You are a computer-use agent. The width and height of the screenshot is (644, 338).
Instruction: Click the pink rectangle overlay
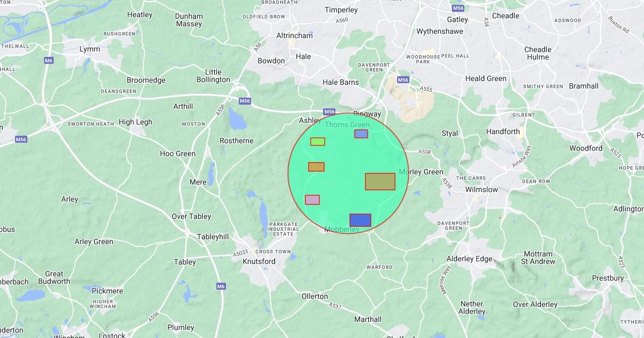click(312, 200)
